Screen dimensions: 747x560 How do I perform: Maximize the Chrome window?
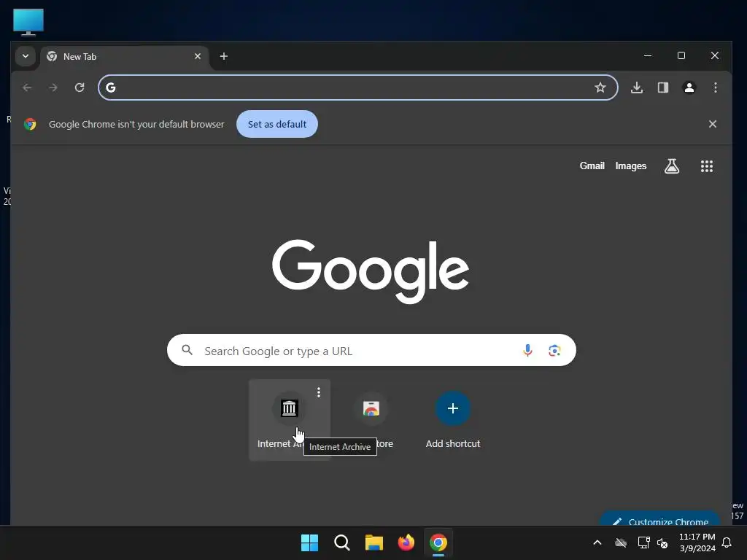(x=681, y=55)
